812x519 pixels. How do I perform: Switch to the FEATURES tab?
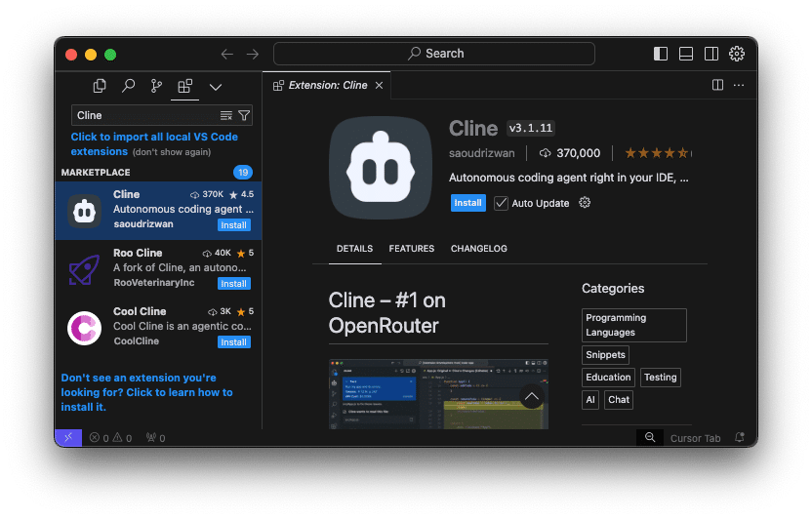412,249
